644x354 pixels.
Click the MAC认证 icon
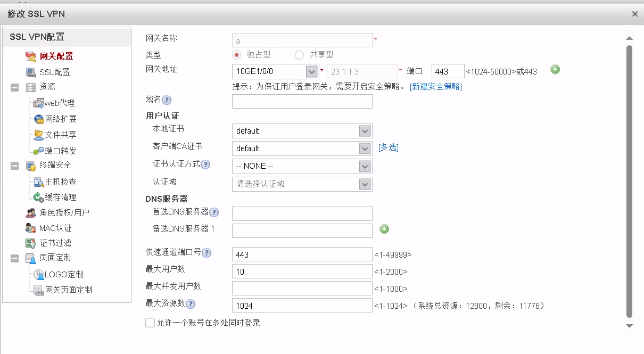click(31, 228)
